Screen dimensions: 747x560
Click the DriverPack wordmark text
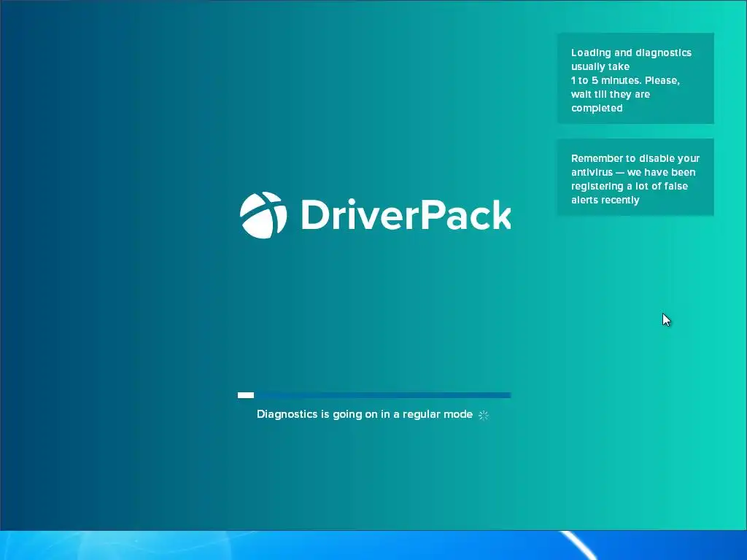pyautogui.click(x=406, y=215)
